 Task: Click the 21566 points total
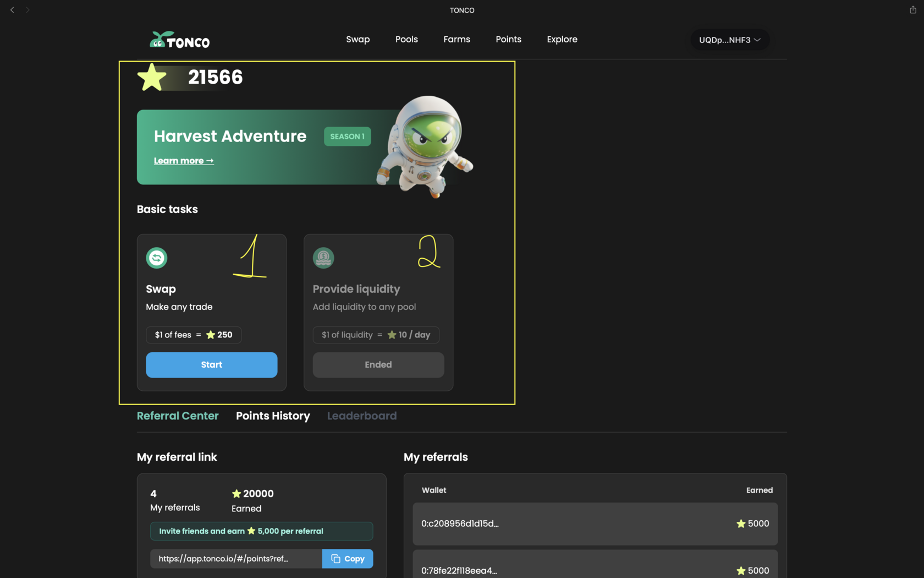216,77
